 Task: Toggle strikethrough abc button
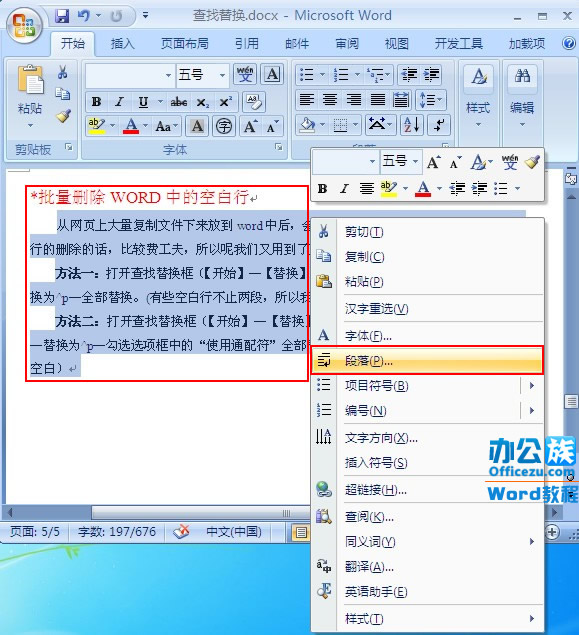coord(179,102)
